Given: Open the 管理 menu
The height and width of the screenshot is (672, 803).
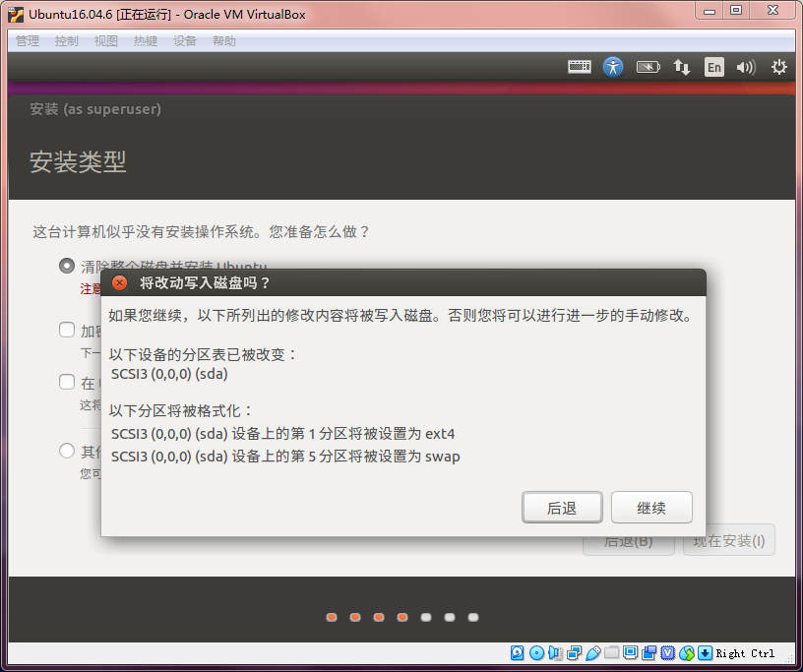Looking at the screenshot, I should [x=28, y=41].
